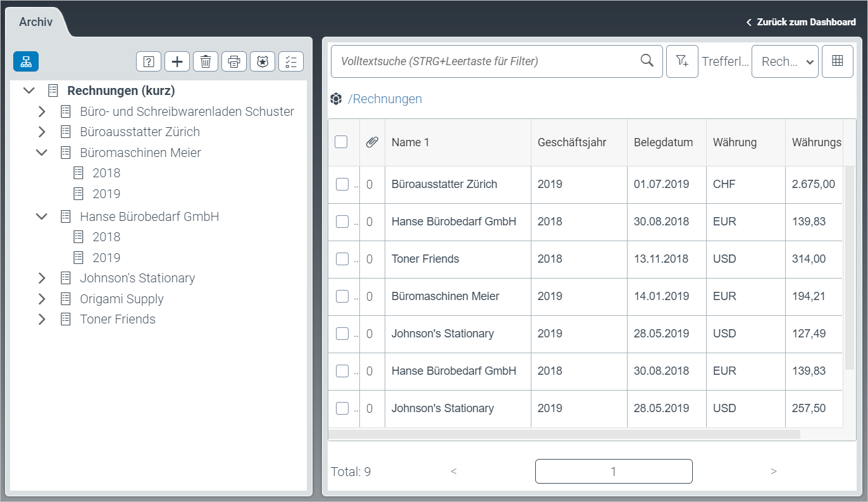
Task: Expand the Origami Supply tree node
Action: click(x=42, y=299)
